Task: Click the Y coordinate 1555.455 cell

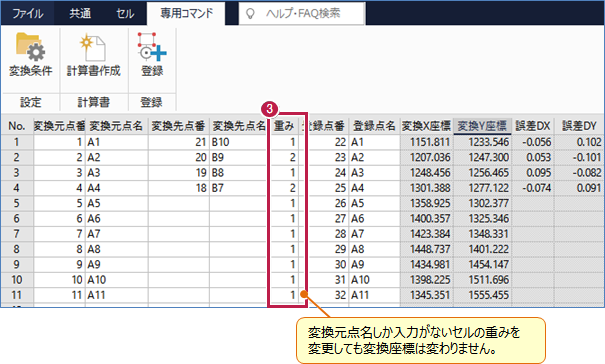Action: pyautogui.click(x=482, y=295)
